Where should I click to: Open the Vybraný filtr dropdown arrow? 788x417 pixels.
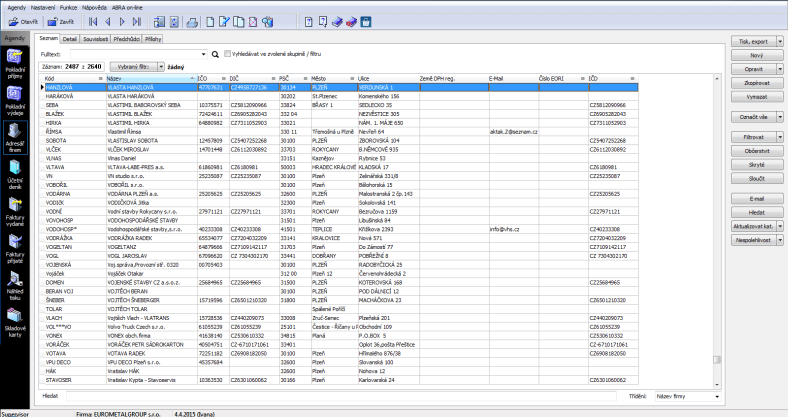coord(161,66)
